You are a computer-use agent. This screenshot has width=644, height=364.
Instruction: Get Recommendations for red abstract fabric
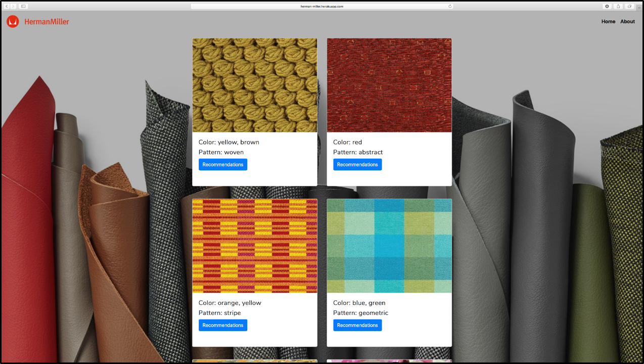[x=357, y=164]
